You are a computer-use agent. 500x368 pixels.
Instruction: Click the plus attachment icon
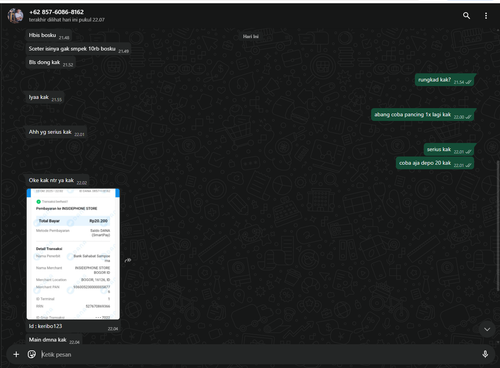coord(16,354)
